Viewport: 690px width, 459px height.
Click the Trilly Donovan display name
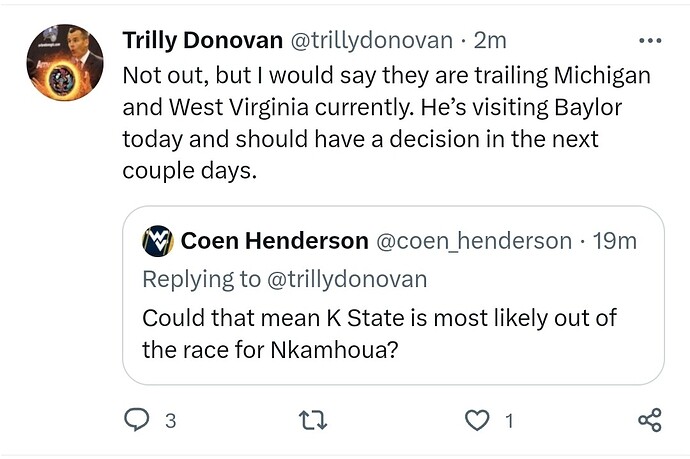click(x=203, y=41)
